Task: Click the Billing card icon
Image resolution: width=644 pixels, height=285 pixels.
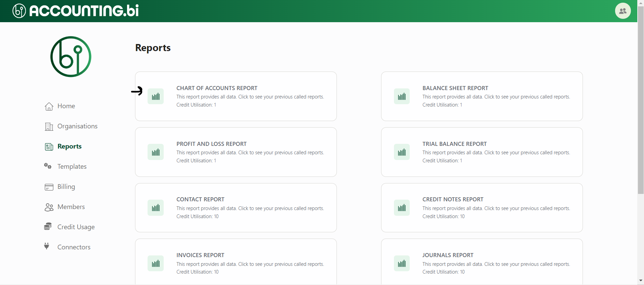Action: [49, 187]
